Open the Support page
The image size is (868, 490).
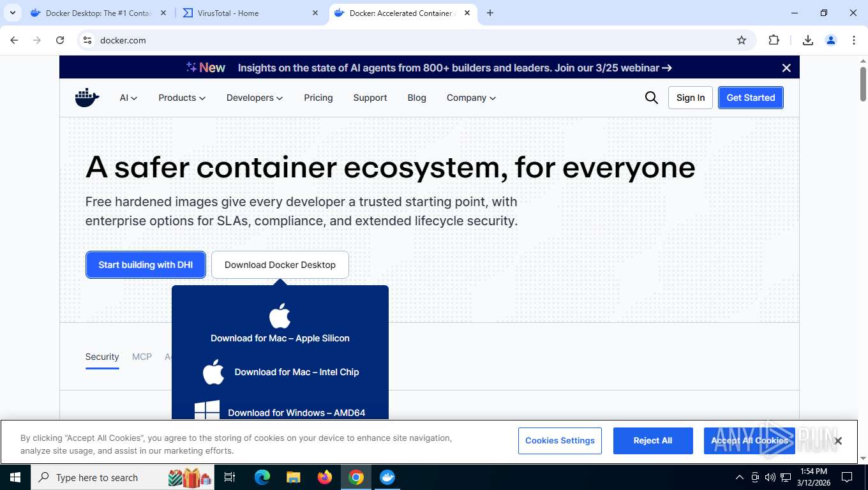tap(370, 98)
